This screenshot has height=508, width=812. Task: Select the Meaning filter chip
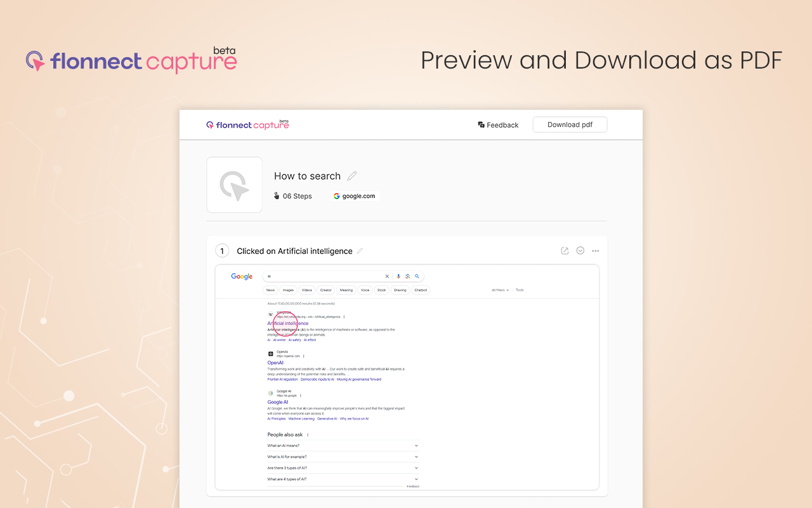click(346, 290)
